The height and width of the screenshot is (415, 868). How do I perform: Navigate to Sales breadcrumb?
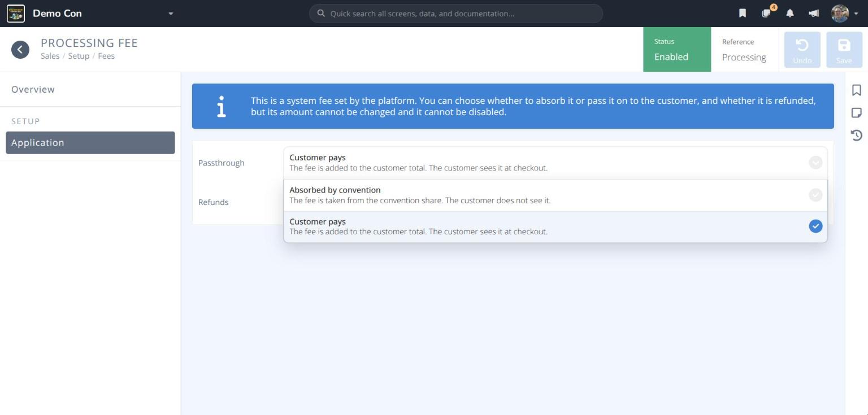click(x=50, y=56)
